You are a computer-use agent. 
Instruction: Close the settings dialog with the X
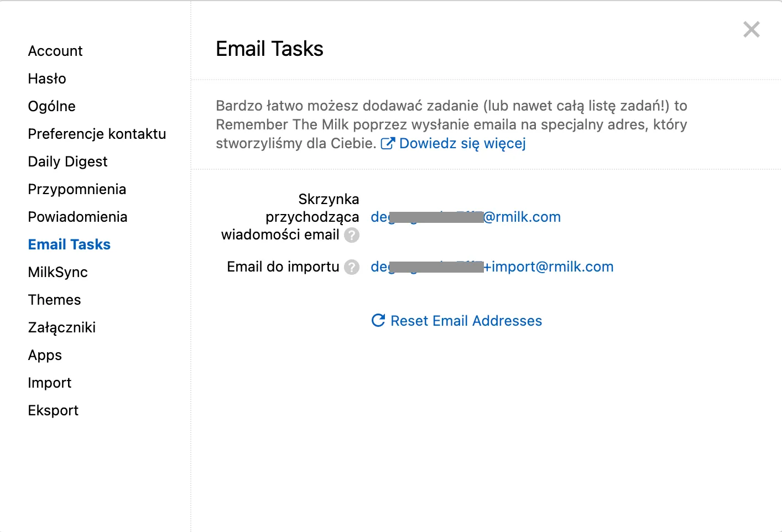point(752,29)
